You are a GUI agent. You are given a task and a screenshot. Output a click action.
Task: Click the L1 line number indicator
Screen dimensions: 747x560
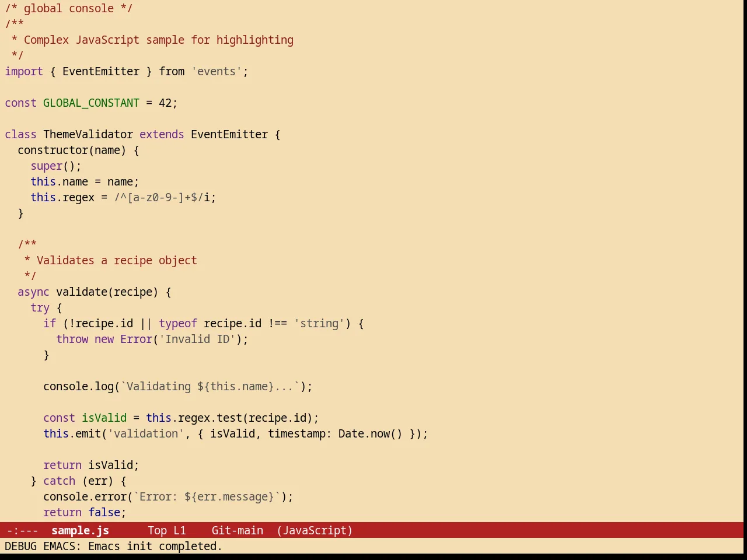click(x=180, y=530)
